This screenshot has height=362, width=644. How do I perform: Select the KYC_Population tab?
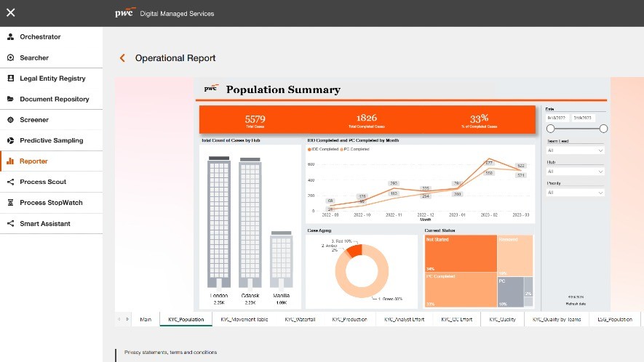pos(186,319)
